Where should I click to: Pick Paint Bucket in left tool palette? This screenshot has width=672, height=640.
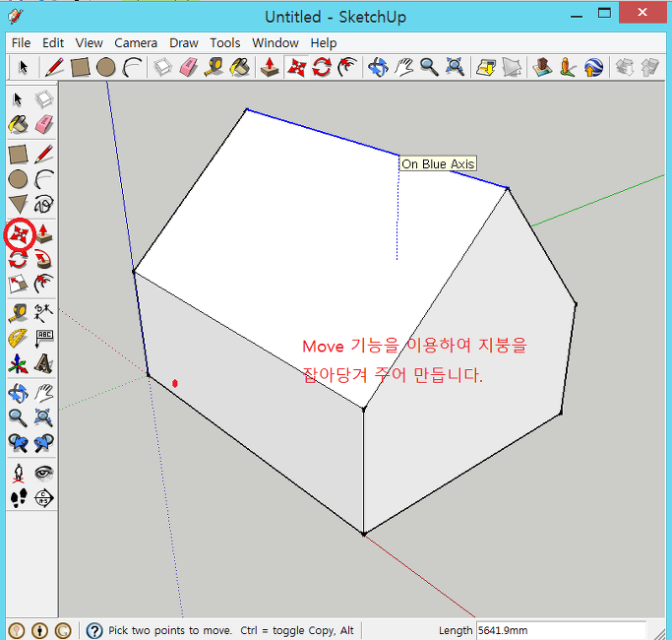click(18, 125)
